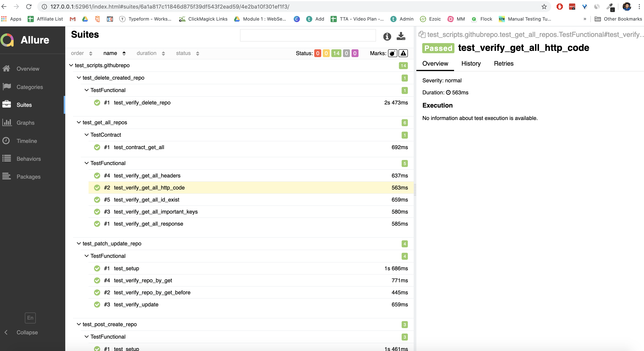The height and width of the screenshot is (351, 644).
Task: Click the info icon next to the search box
Action: tap(387, 36)
